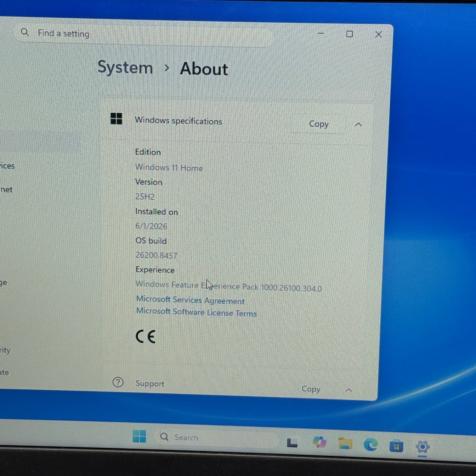
Task: Copy the Support information
Action: coord(311,389)
